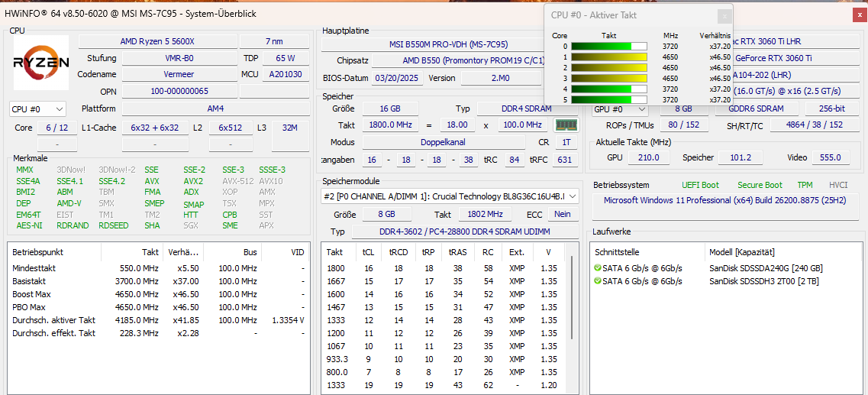The image size is (868, 395).
Task: Click the AVX2 feature flag
Action: (193, 181)
